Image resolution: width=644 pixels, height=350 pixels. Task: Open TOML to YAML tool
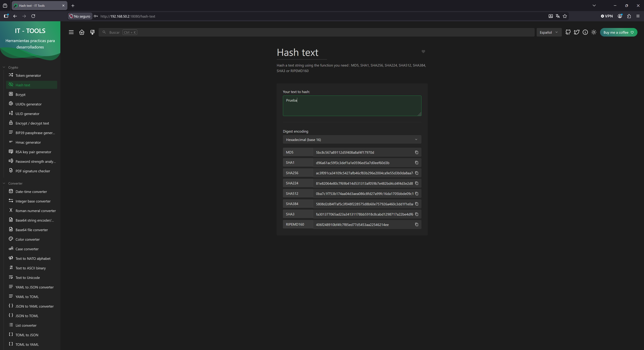(x=32, y=344)
